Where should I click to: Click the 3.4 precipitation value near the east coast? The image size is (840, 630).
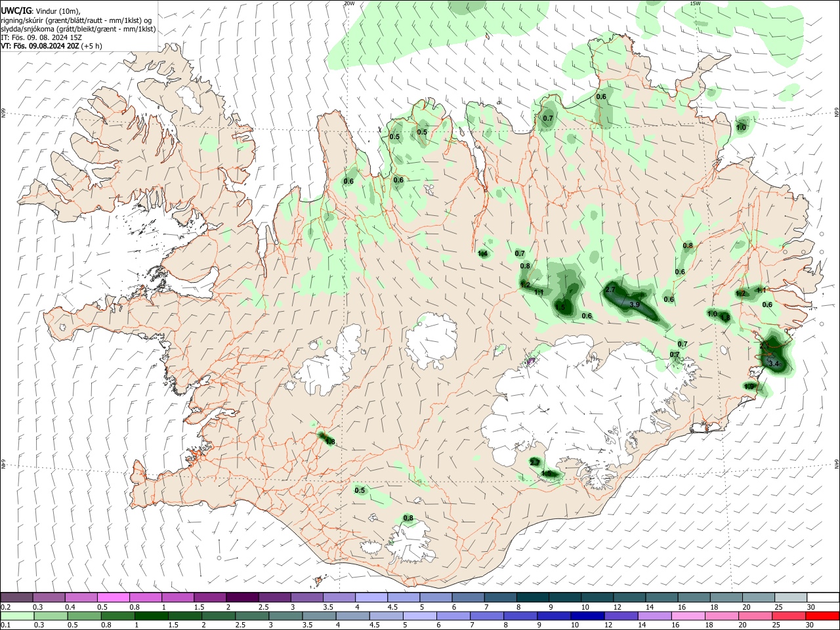click(x=773, y=364)
